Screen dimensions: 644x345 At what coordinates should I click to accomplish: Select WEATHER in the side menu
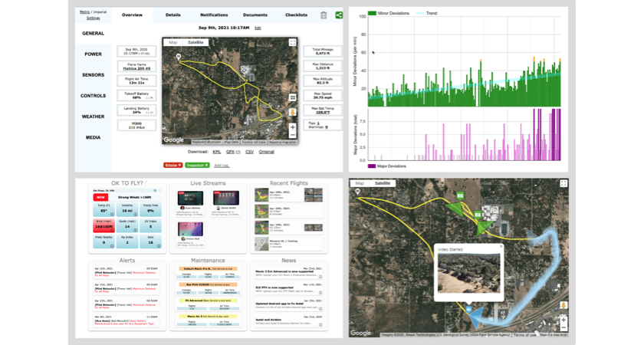click(x=94, y=117)
